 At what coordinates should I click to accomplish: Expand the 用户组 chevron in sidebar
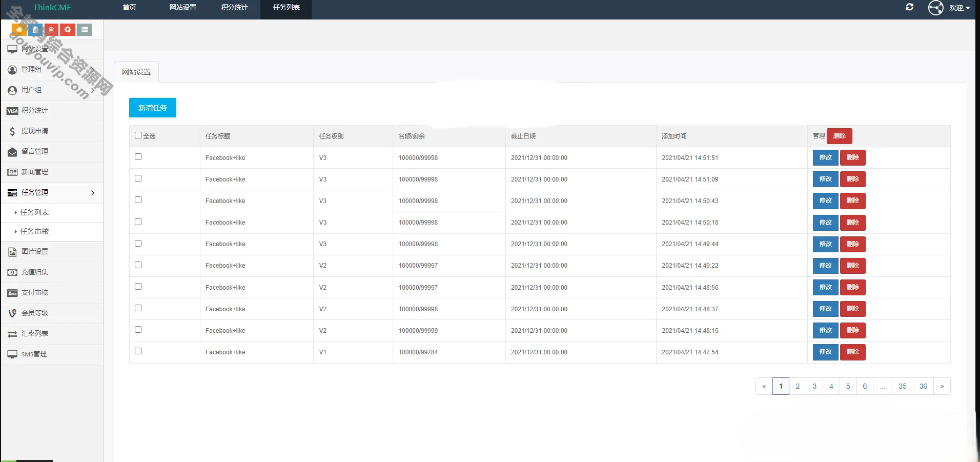pos(93,90)
